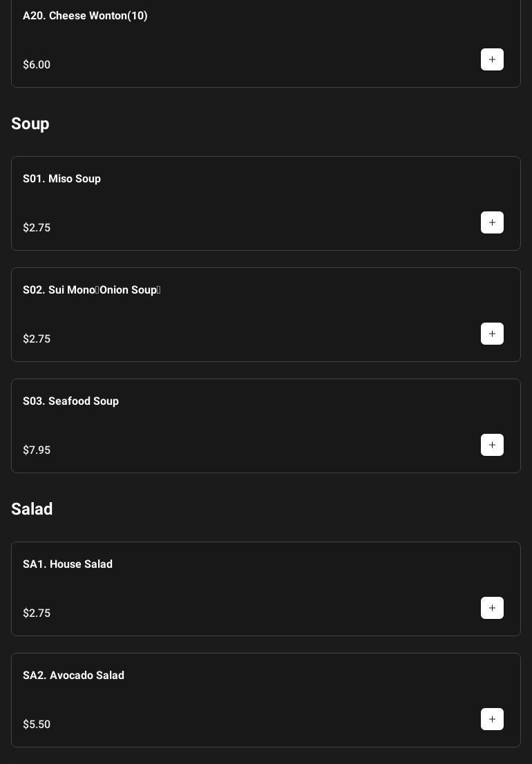Click A20 Cheese Wonton(10) title

85,16
